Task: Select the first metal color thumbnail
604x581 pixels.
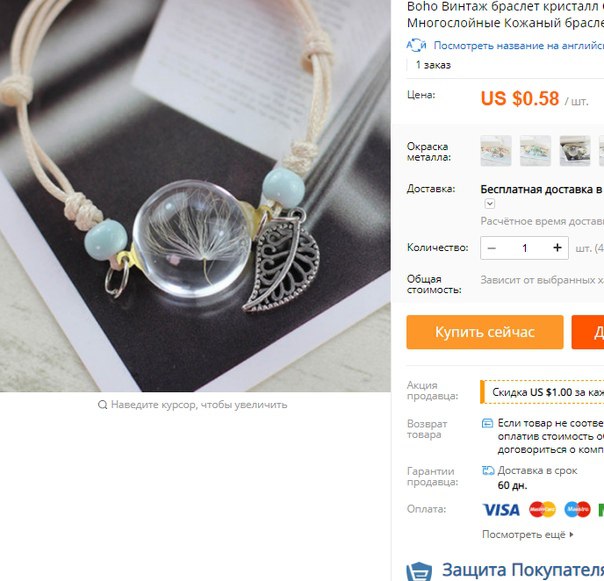Action: point(496,151)
